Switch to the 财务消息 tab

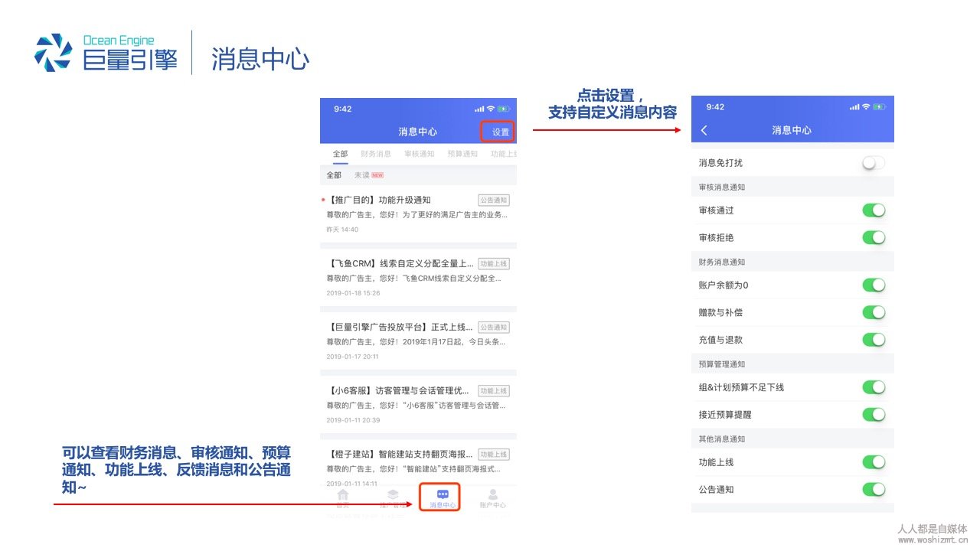coord(376,154)
